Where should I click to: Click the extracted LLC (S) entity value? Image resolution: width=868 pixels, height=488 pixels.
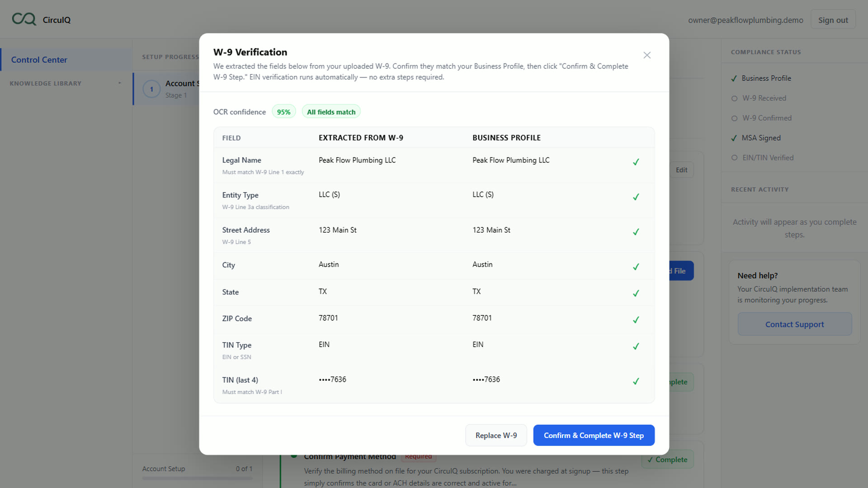(x=329, y=195)
